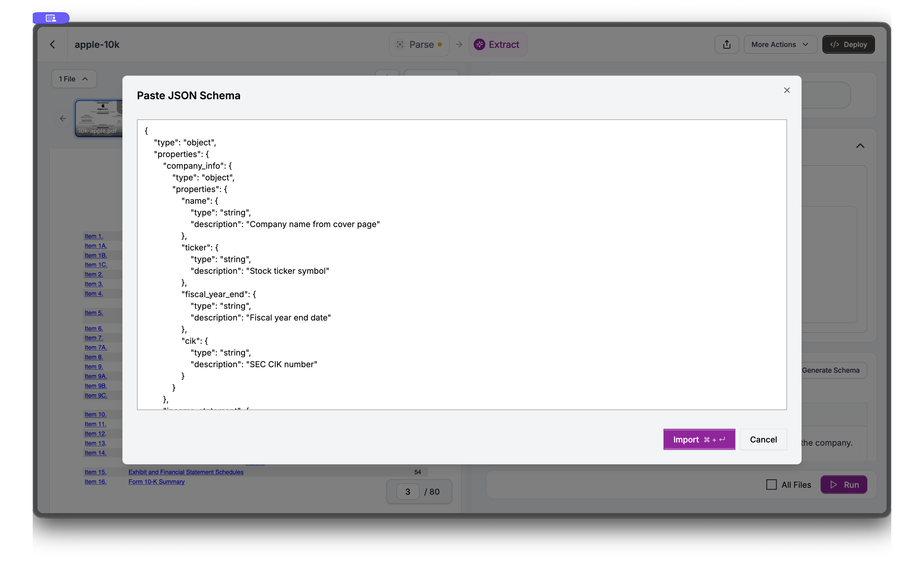The width and height of the screenshot is (924, 561).
Task: Close the Paste JSON Schema dialog
Action: coord(787,90)
